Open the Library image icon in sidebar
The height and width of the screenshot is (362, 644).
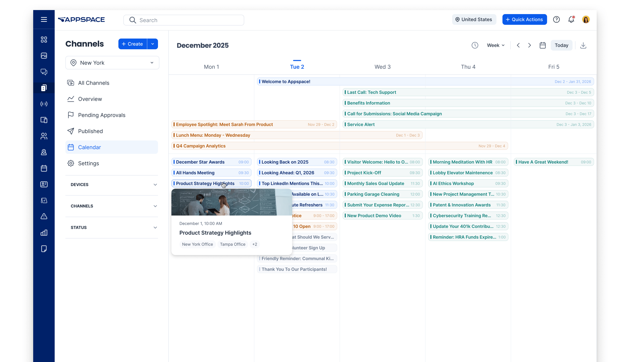click(x=44, y=56)
